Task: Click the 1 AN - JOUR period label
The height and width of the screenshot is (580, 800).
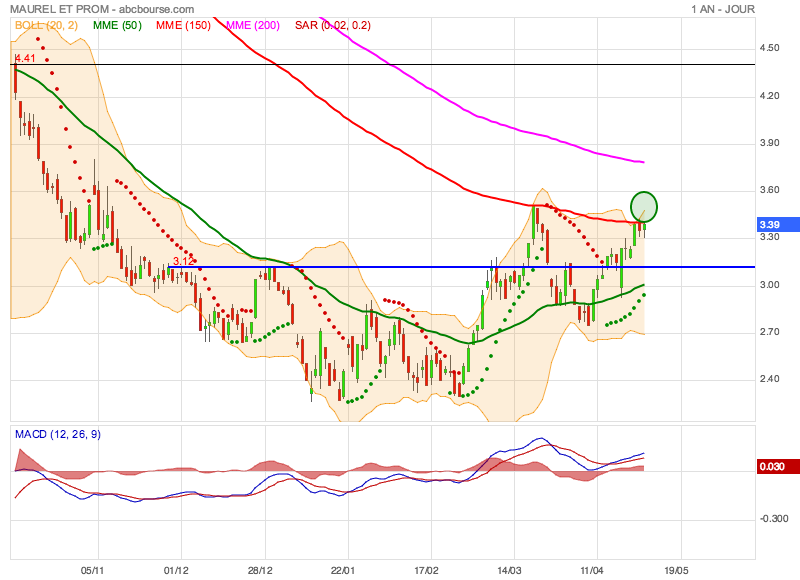Action: 722,9
